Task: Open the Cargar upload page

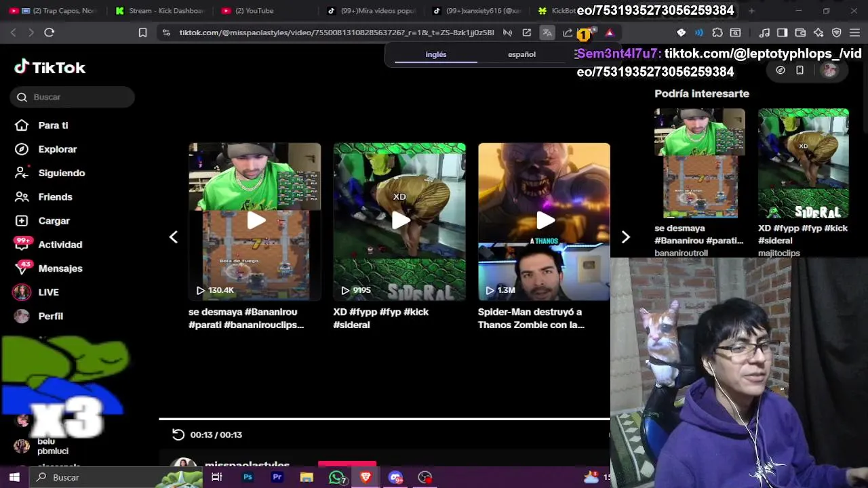Action: (x=54, y=221)
